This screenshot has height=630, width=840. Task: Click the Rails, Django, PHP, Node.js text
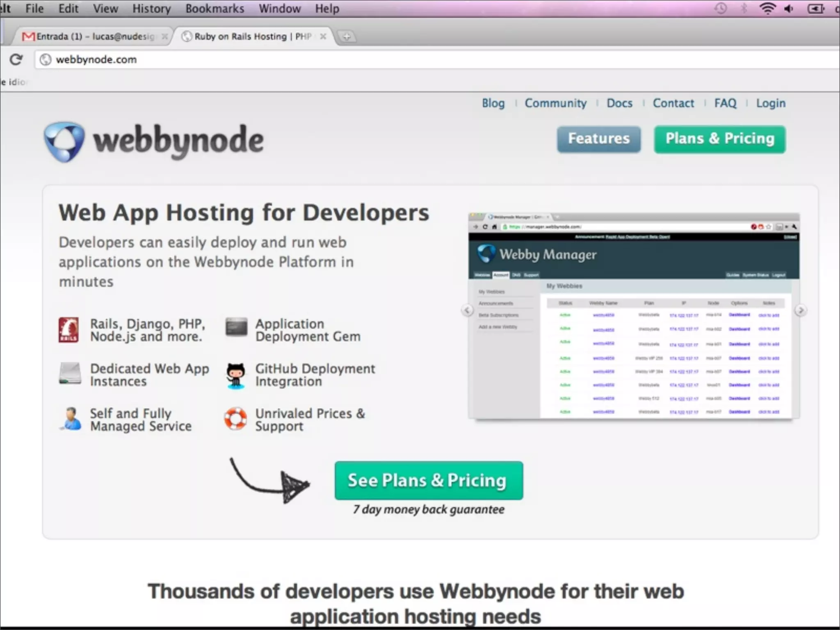148,330
